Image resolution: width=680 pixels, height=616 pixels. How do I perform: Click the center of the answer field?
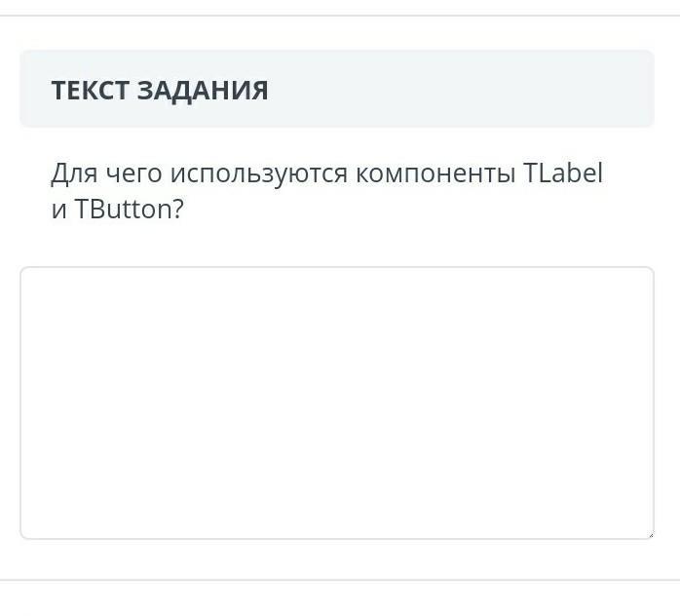click(337, 403)
